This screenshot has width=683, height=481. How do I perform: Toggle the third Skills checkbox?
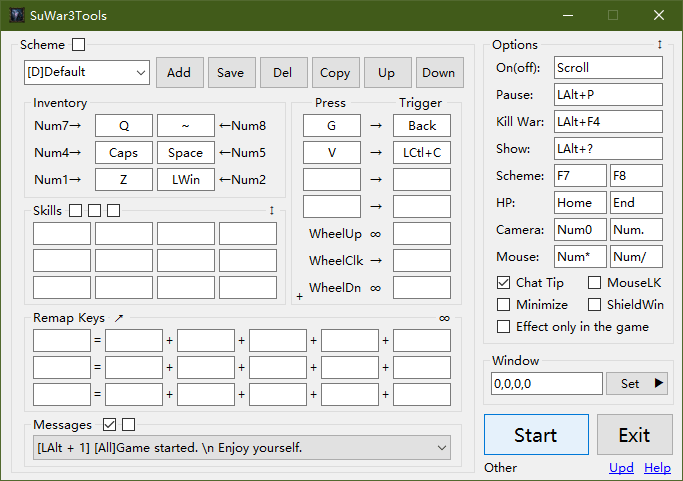pyautogui.click(x=114, y=210)
